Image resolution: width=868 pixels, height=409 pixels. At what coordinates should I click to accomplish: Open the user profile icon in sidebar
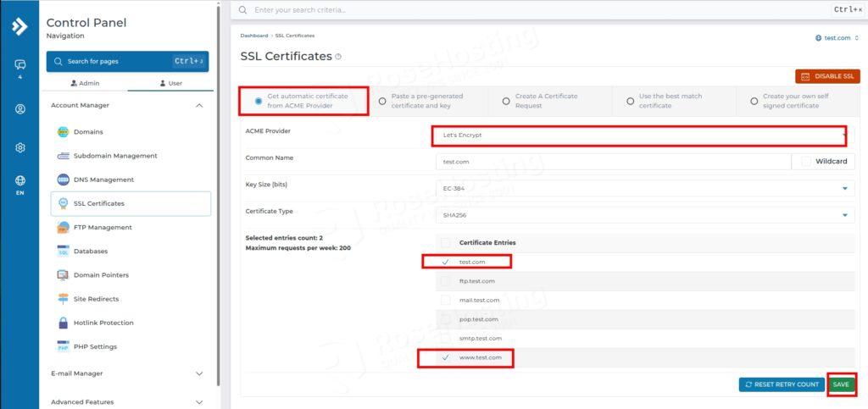[20, 109]
